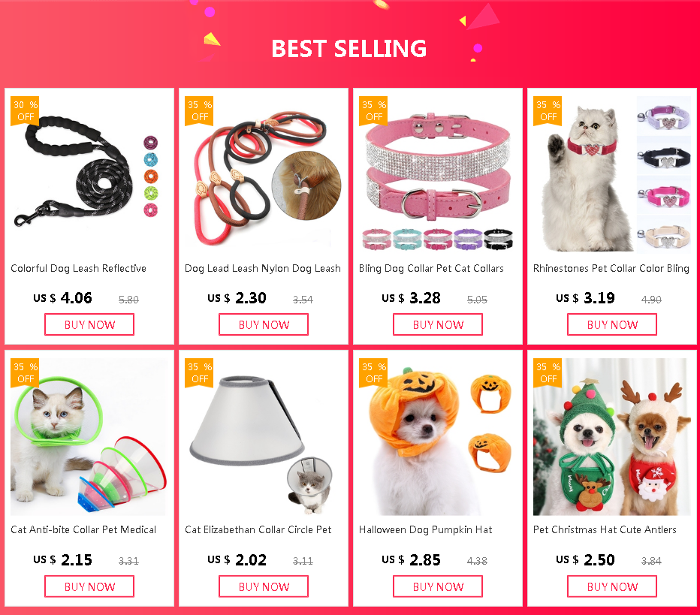Buy the Dog Lead Leash Nylon item
Viewport: 700px width, 615px height.
[264, 324]
